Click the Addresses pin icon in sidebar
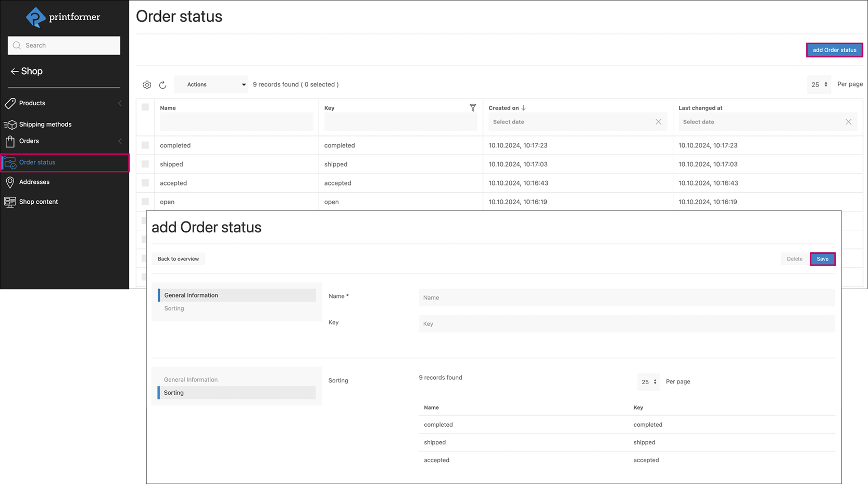 coord(10,182)
